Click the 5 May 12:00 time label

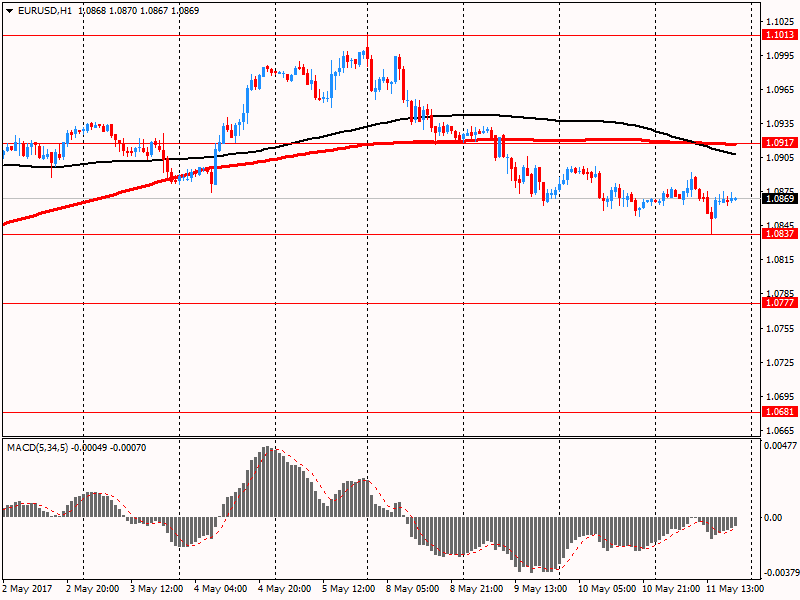pos(348,589)
